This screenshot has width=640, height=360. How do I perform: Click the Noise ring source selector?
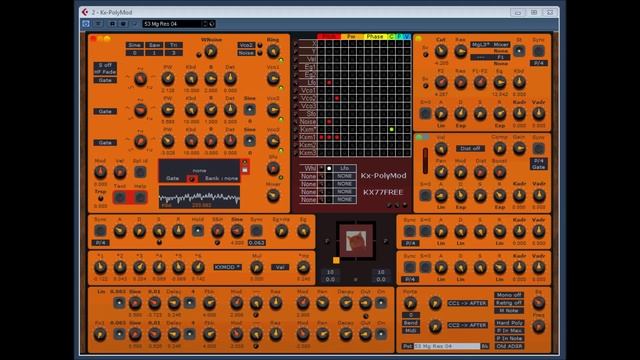pos(246,53)
